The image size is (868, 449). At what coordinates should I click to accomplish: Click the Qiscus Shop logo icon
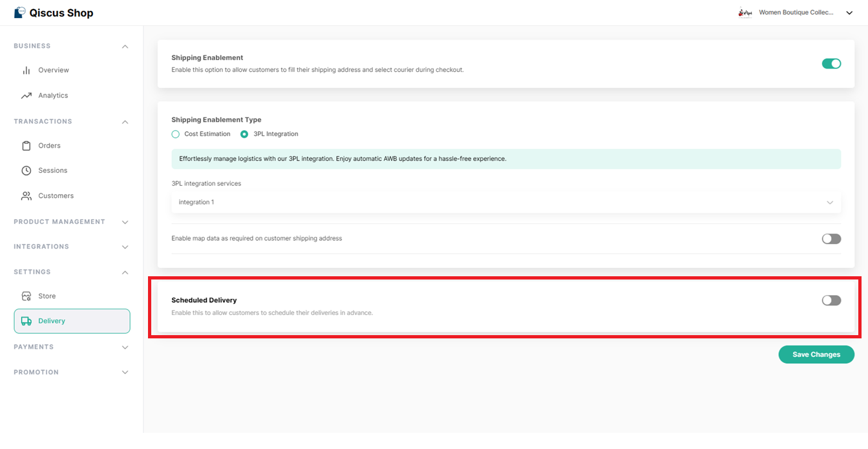click(20, 13)
